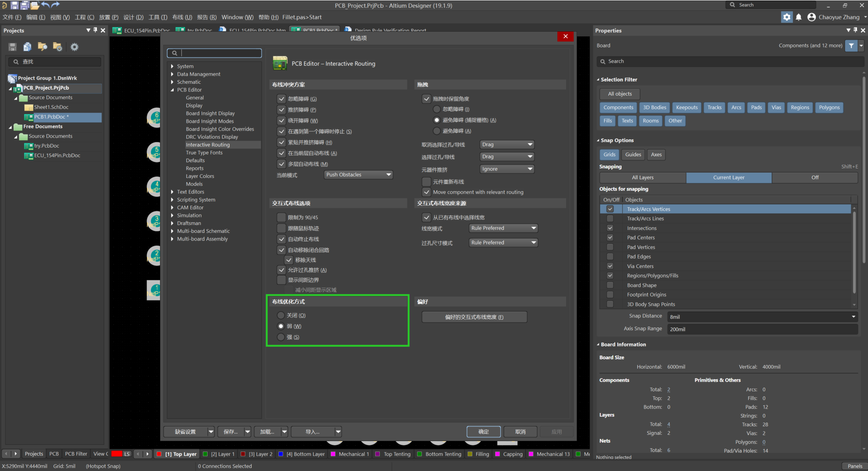Open the 元器件推挤 Ignore dropdown
Viewport: 868px width, 471px height.
pos(507,169)
